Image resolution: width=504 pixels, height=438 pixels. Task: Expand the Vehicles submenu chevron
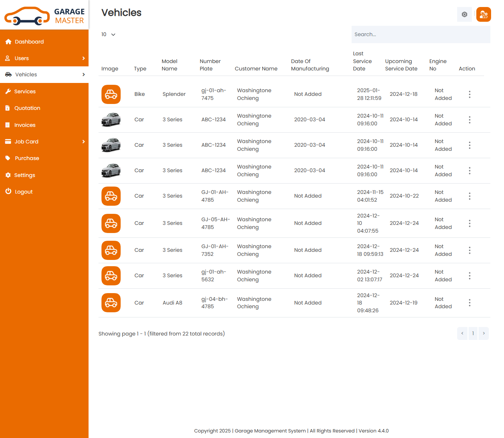(84, 74)
